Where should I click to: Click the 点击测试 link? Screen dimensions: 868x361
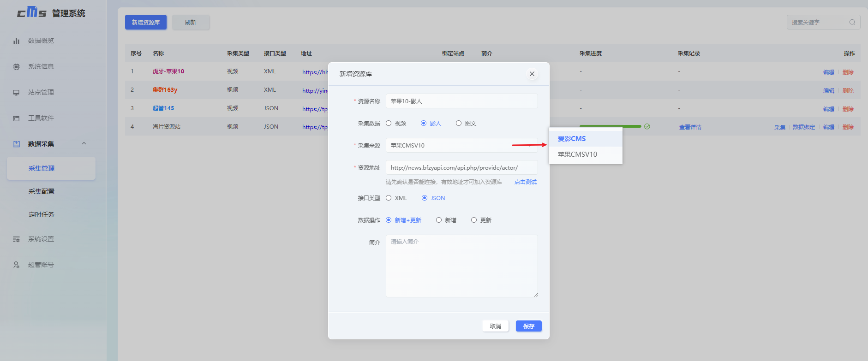pos(526,182)
